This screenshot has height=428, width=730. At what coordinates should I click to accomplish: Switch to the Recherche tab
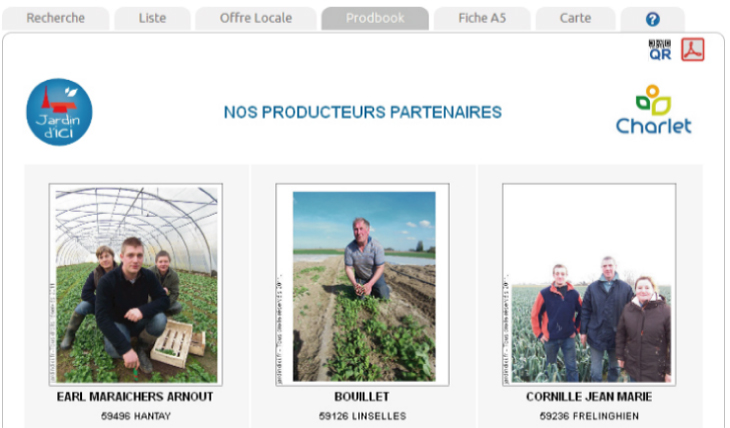(x=55, y=18)
